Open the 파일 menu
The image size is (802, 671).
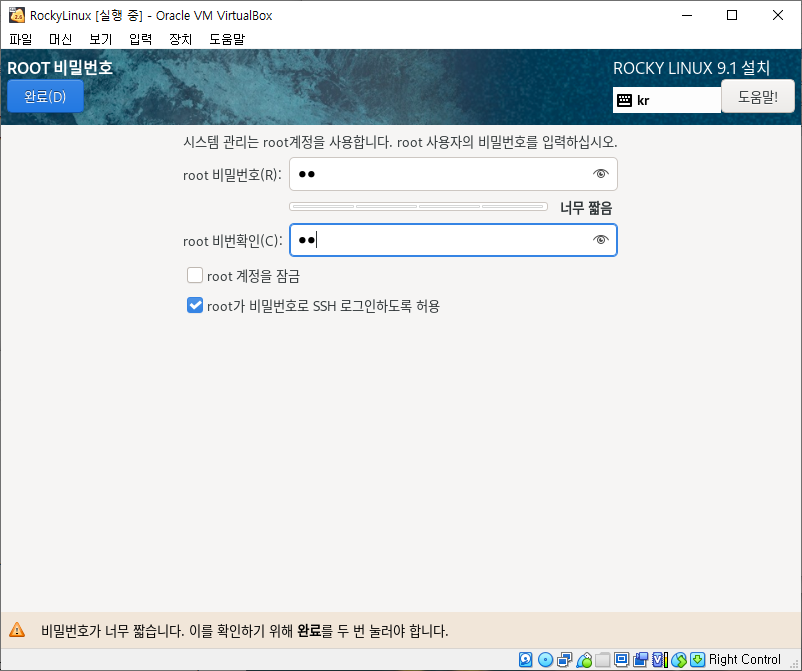pos(20,39)
